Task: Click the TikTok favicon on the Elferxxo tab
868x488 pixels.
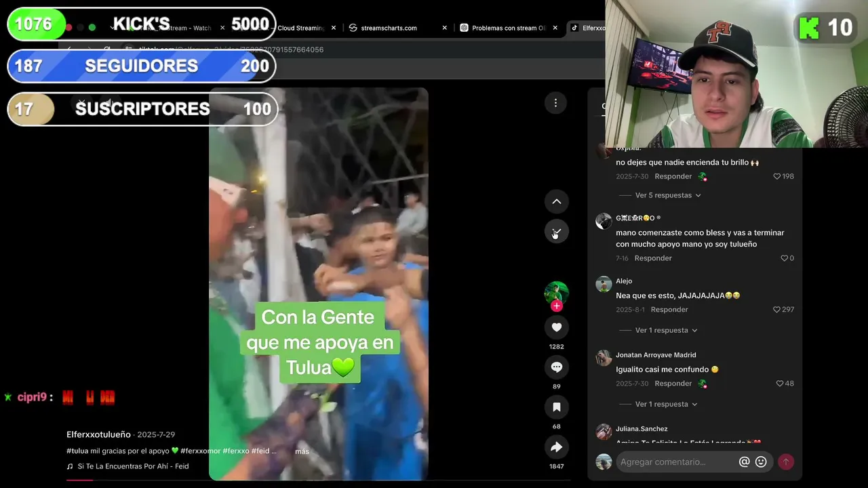Action: coord(574,28)
